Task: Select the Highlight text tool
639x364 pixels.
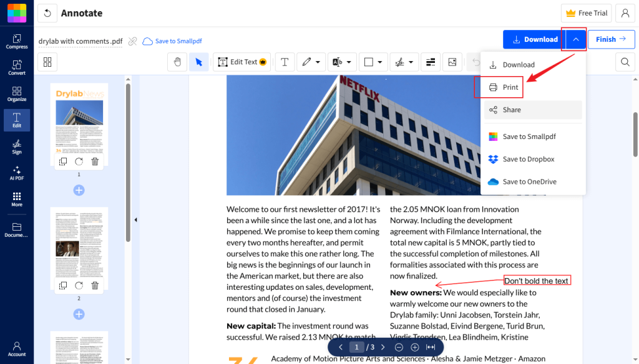Action: pyautogui.click(x=337, y=62)
